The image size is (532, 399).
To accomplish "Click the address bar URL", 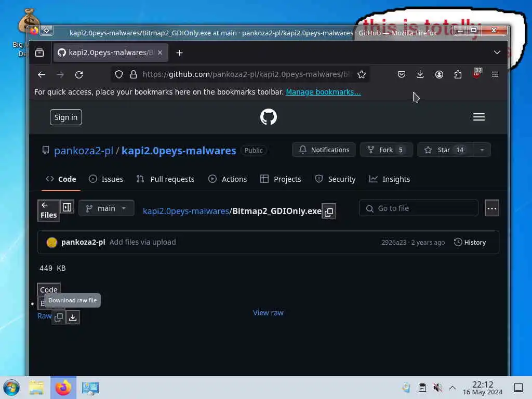I will [246, 74].
